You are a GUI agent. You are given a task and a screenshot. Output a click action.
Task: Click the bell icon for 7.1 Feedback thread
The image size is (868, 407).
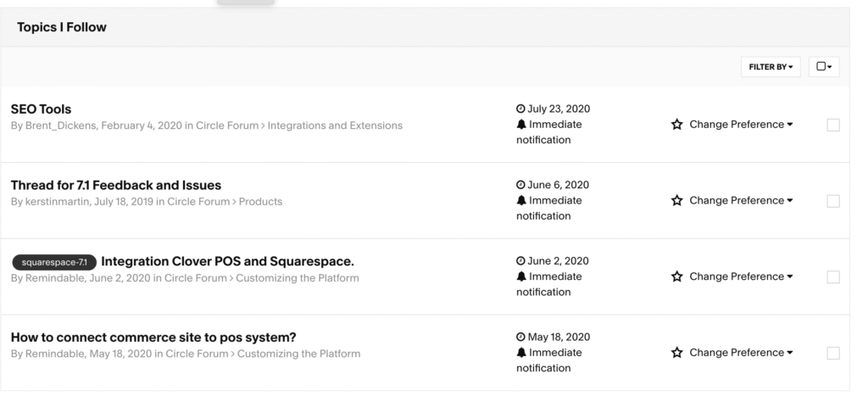pyautogui.click(x=520, y=201)
